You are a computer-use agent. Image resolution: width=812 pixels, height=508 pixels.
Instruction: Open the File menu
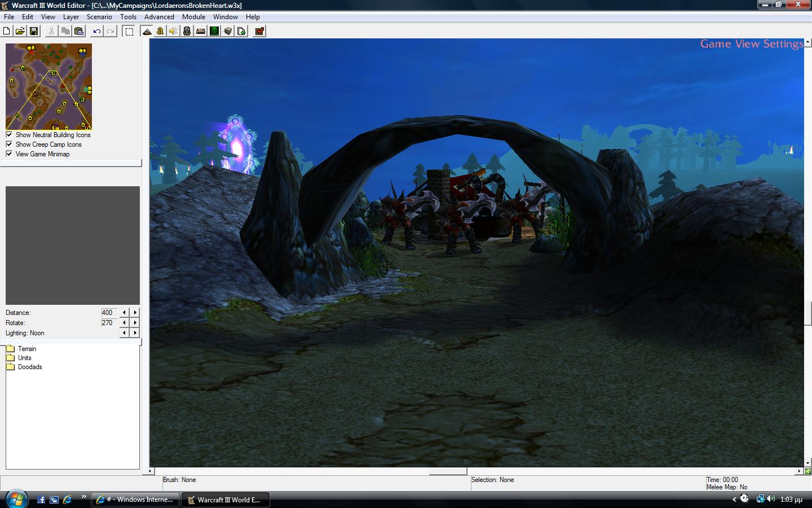[9, 17]
